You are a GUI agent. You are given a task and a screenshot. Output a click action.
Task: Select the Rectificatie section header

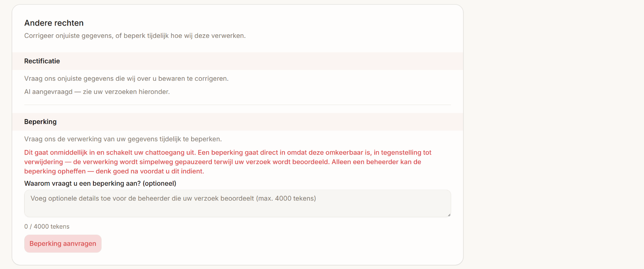(x=238, y=61)
